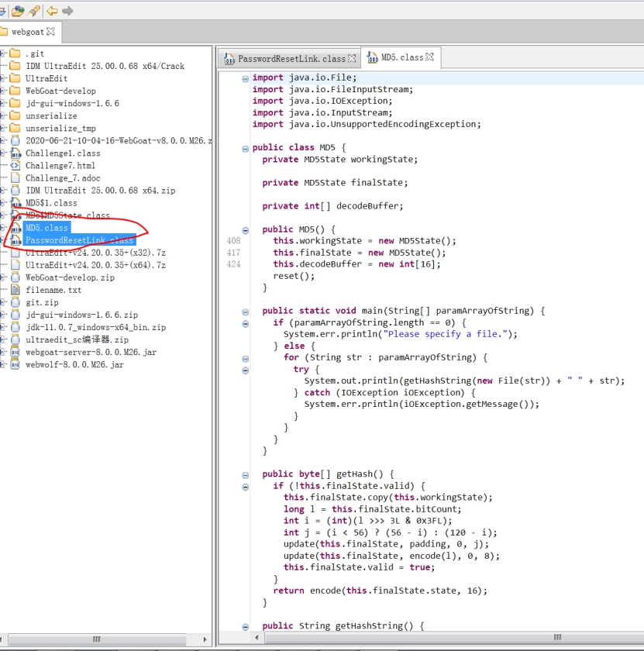
Task: Select the IDM UltraEdit 25.00.0.68 x64/Crack folder
Action: coord(105,66)
